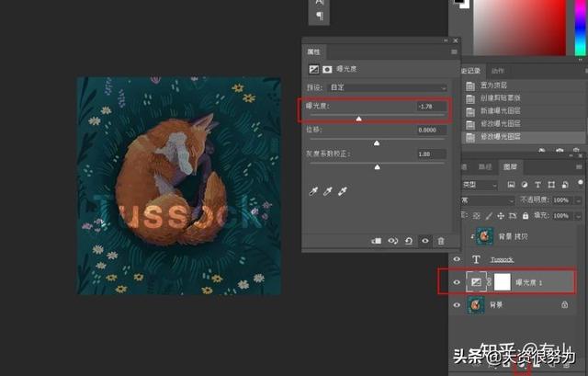Viewport: 588px width, 376px height.
Task: Toggle adjustment visibility eye in Properties panel
Action: (424, 241)
